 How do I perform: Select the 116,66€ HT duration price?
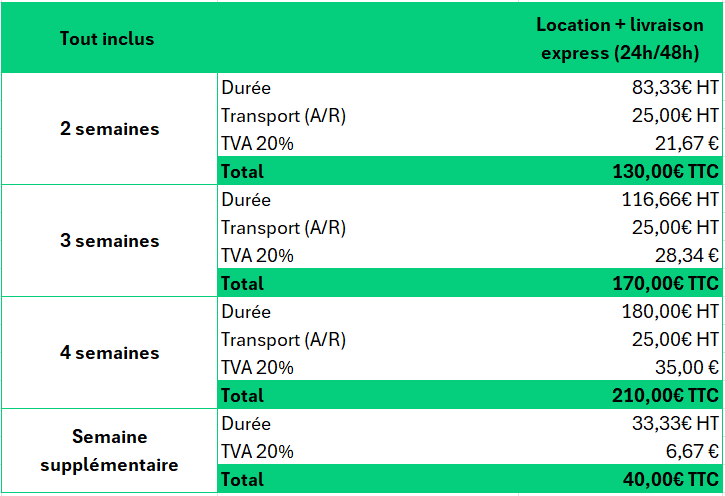[x=670, y=200]
